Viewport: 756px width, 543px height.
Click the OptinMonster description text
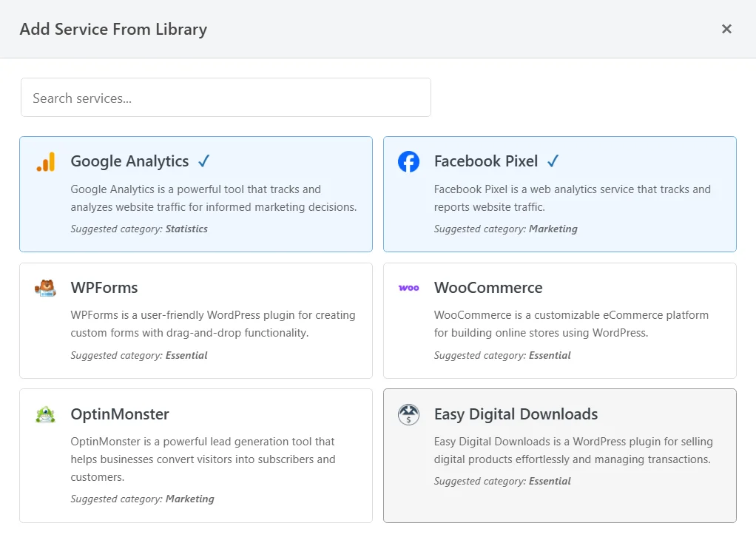click(203, 459)
